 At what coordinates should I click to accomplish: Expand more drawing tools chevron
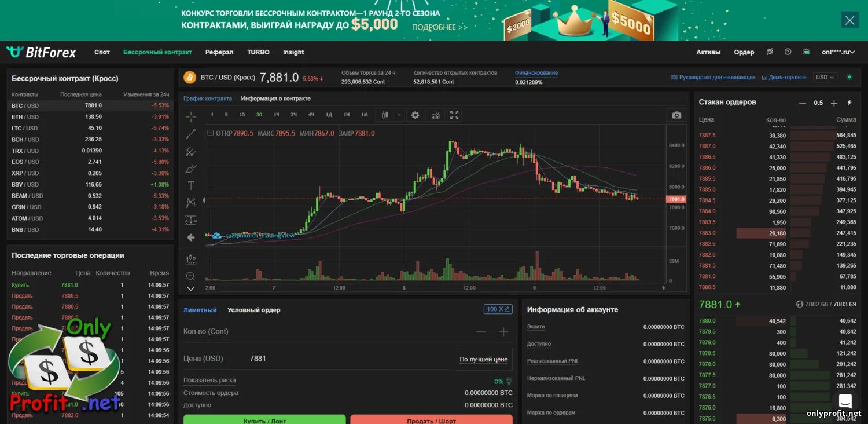click(x=190, y=288)
